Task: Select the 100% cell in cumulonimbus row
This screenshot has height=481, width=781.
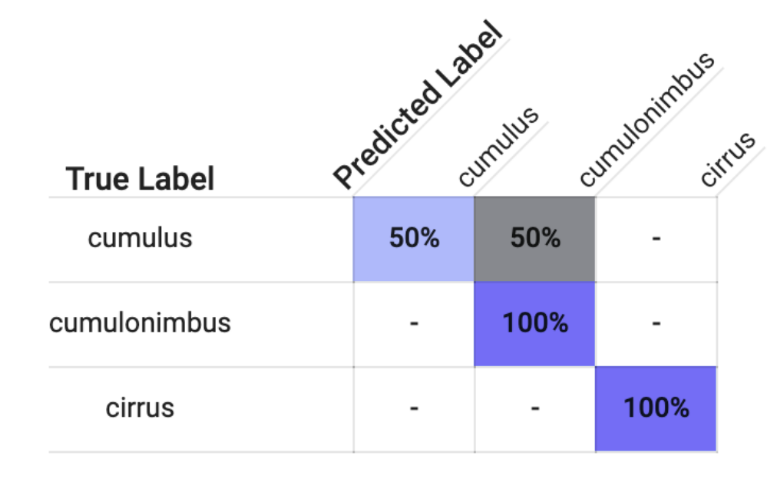Action: click(535, 323)
